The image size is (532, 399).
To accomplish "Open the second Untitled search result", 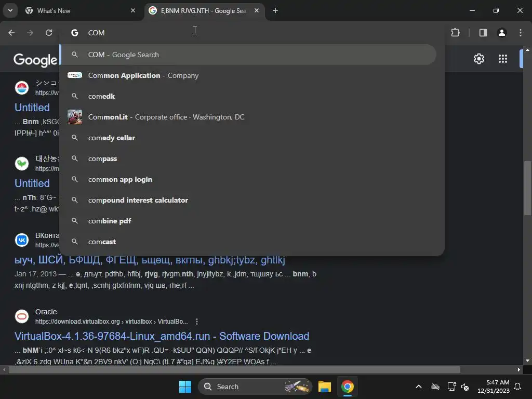I will click(x=32, y=183).
